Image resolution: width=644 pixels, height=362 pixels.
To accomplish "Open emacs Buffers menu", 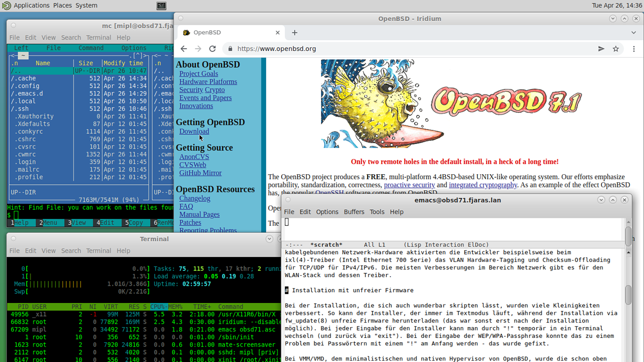I will click(354, 212).
